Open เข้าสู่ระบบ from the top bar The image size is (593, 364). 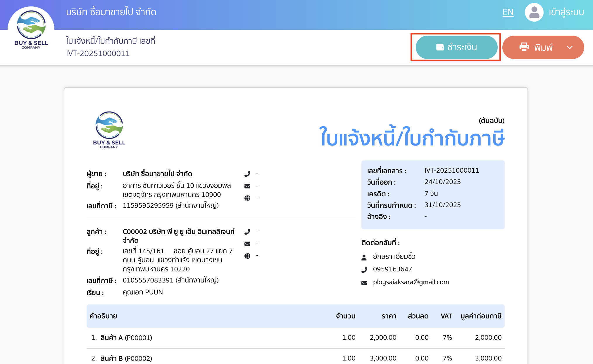click(566, 12)
